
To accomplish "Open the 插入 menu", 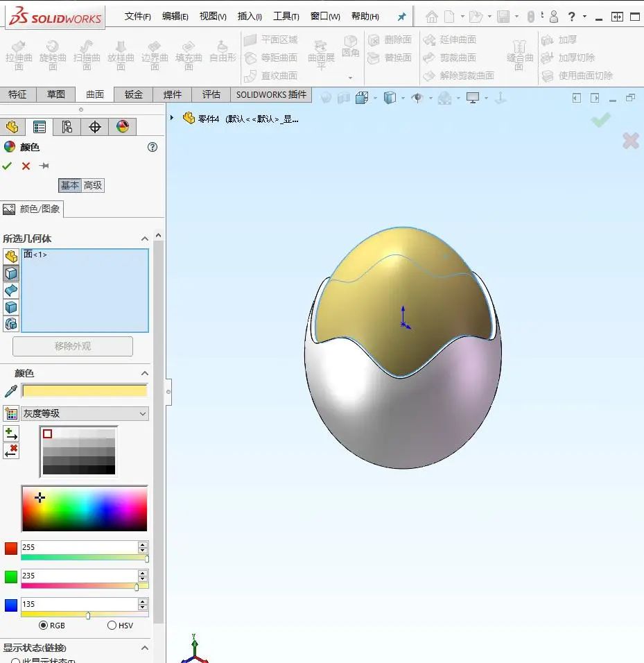I will click(249, 15).
